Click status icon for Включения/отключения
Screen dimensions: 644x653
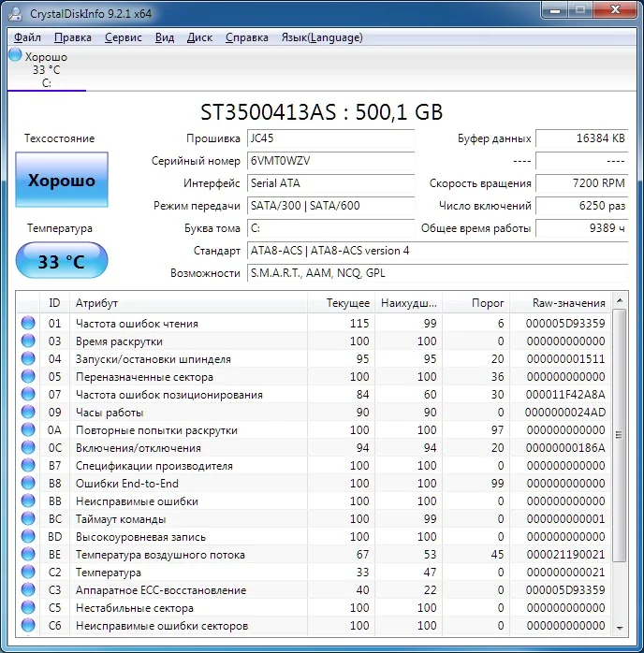coord(28,447)
